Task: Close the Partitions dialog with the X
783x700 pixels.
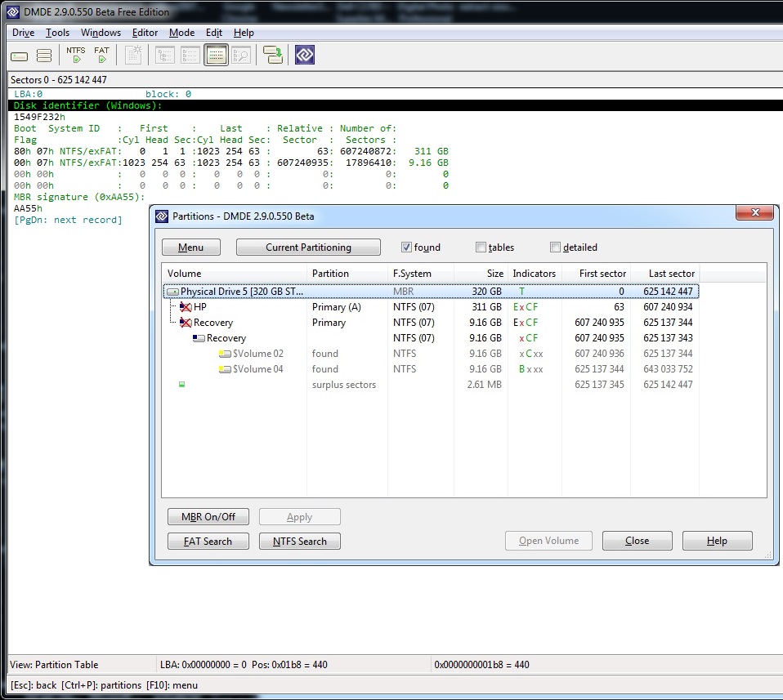Action: 755,212
